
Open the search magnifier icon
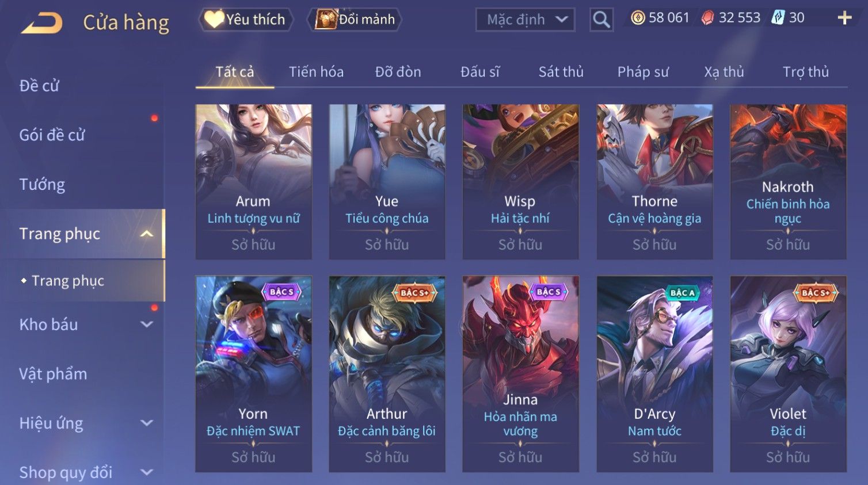click(x=601, y=20)
